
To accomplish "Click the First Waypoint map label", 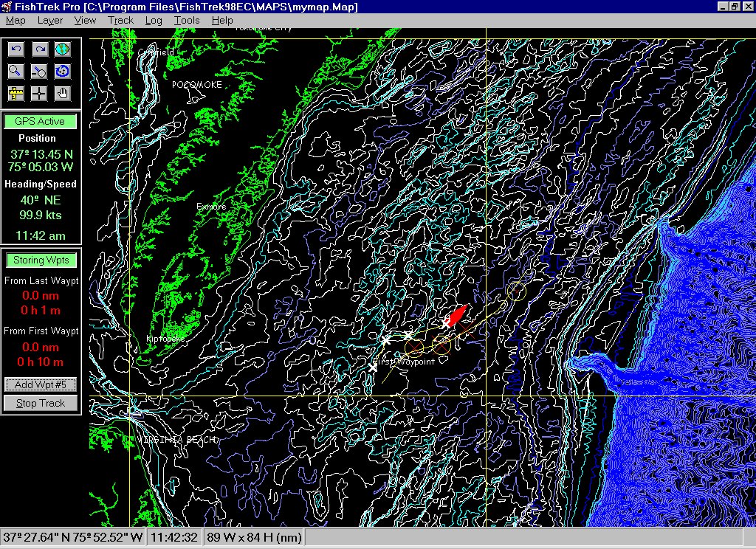I will pos(404,362).
